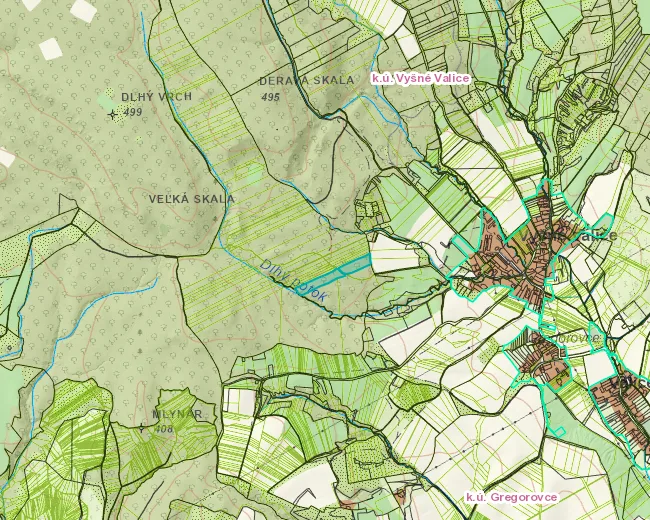This screenshot has width=650, height=520.
Task: Click the elevation value 408 near Mlynár
Action: point(163,429)
